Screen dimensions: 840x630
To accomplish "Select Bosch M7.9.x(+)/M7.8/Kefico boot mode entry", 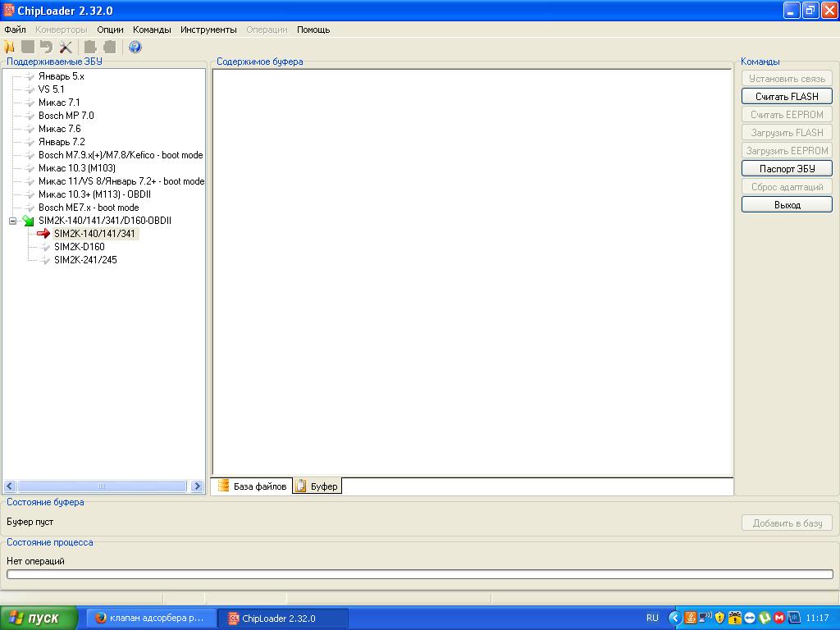I will 121,155.
